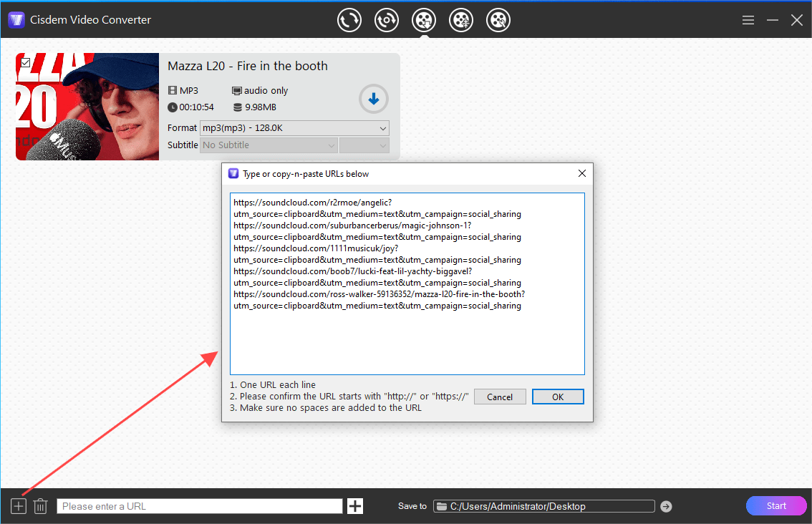This screenshot has height=524, width=812.
Task: Confirm pasted URLs with the OK button
Action: 558,396
